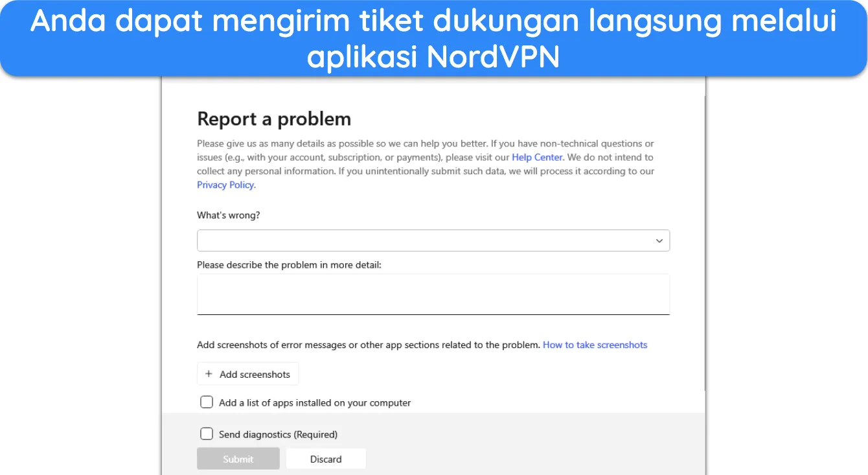Click the Discard button
The image size is (868, 475).
[326, 459]
